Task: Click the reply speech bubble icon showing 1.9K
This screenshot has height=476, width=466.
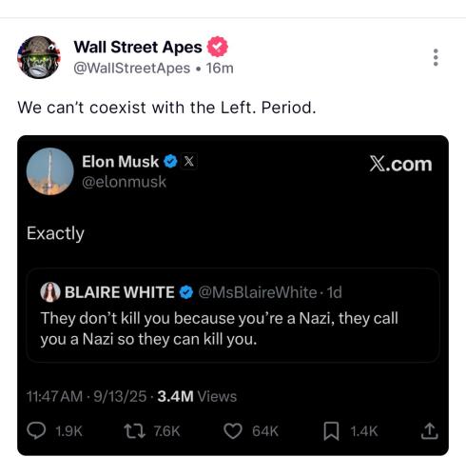Action: coord(36,430)
